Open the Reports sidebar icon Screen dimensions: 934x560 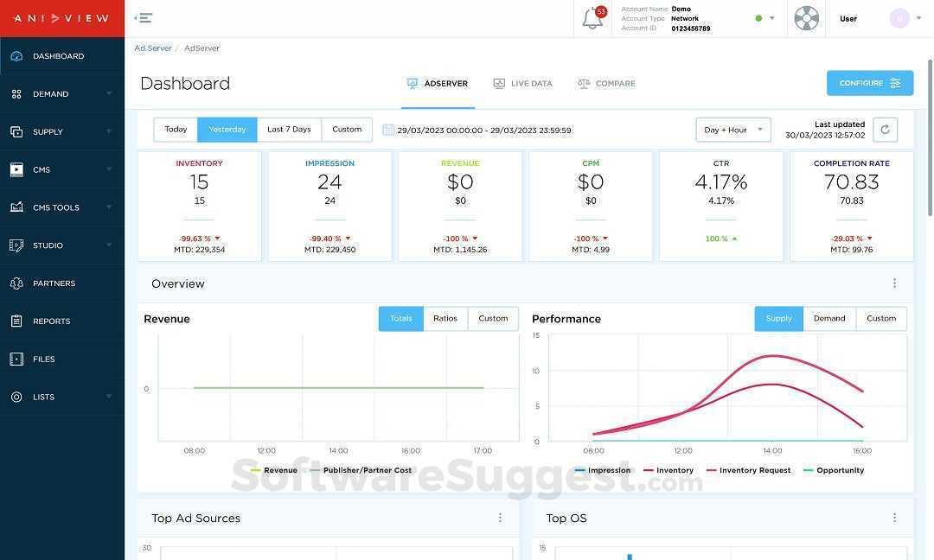(x=16, y=321)
